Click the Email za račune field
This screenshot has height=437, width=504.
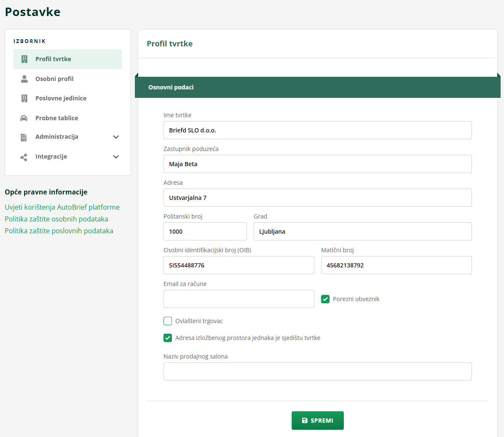pos(239,299)
